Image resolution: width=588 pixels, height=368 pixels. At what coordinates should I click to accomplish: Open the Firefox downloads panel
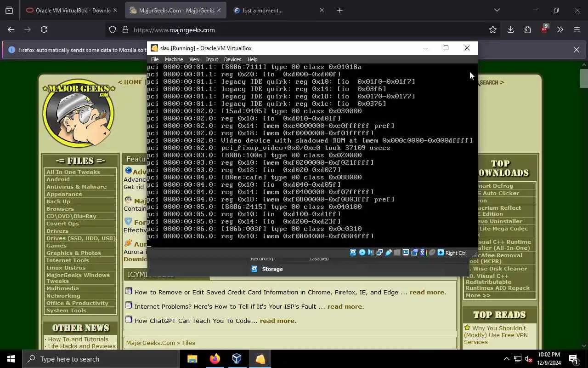click(510, 29)
